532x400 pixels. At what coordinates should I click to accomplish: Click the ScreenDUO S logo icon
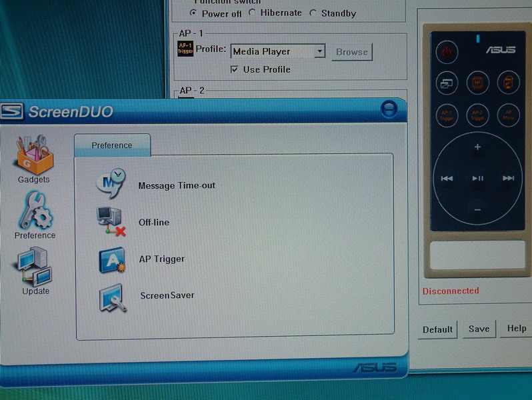coord(11,111)
